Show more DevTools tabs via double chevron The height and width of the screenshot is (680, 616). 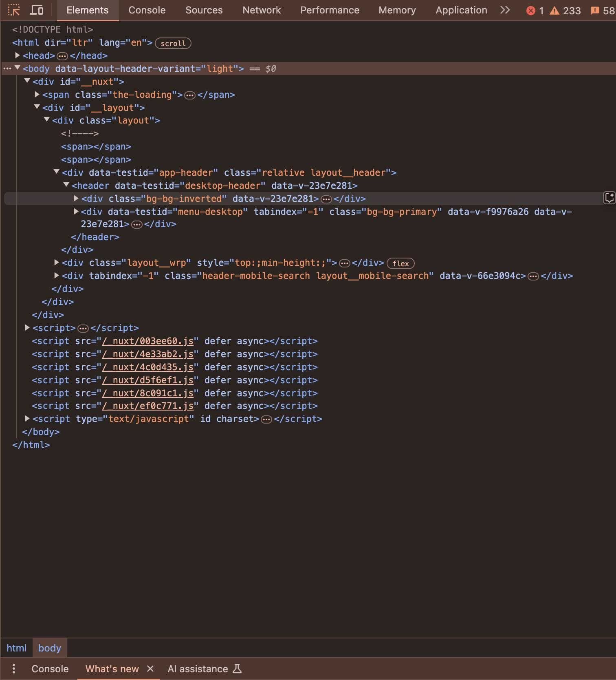[505, 10]
